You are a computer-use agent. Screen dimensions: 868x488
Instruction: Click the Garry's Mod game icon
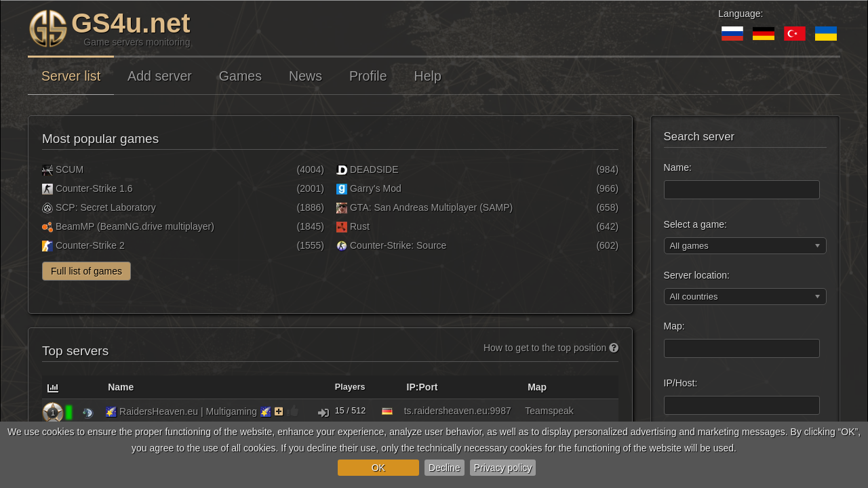coord(342,189)
